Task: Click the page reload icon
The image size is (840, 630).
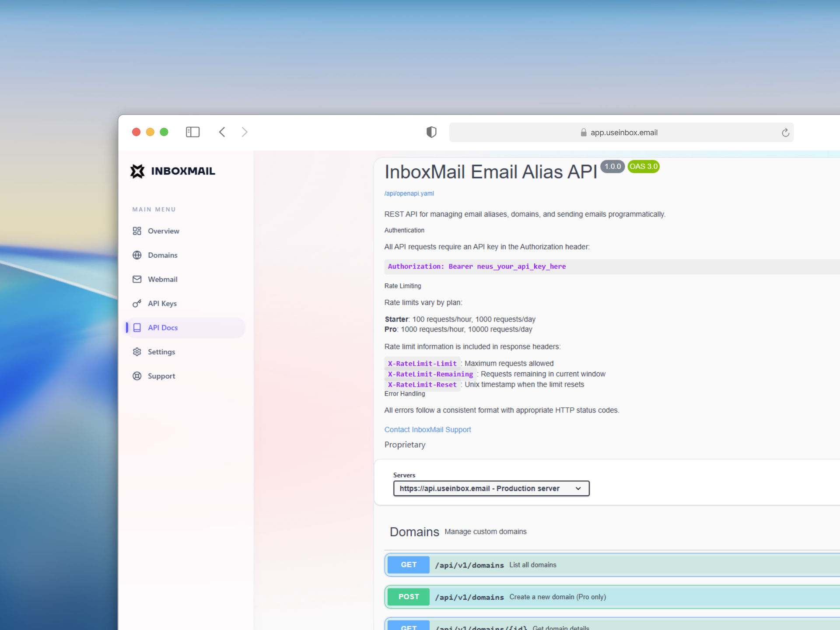Action: 784,132
